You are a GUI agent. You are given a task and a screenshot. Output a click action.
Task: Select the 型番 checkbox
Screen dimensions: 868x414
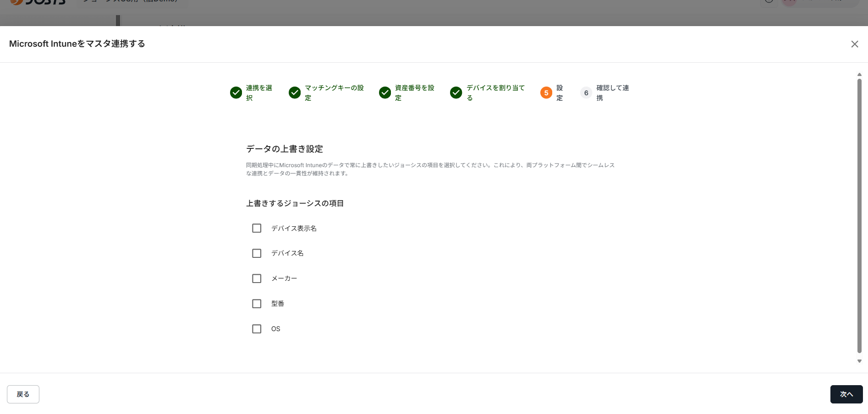pos(257,304)
